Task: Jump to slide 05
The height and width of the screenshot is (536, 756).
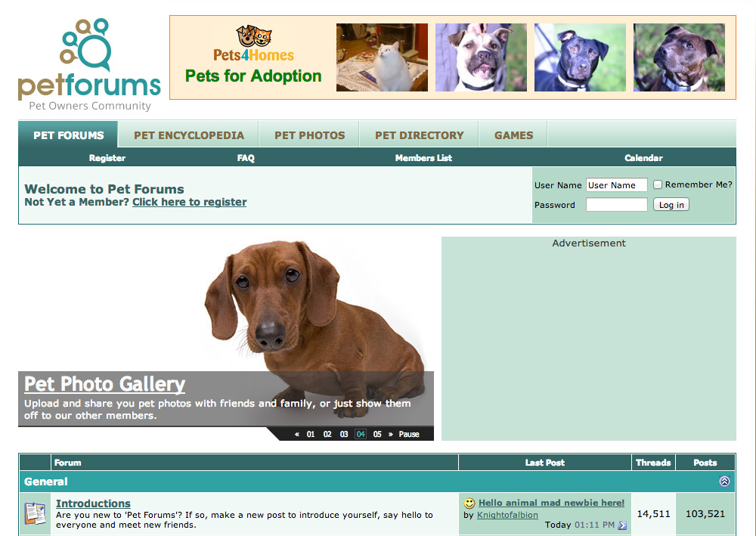Action: (377, 434)
